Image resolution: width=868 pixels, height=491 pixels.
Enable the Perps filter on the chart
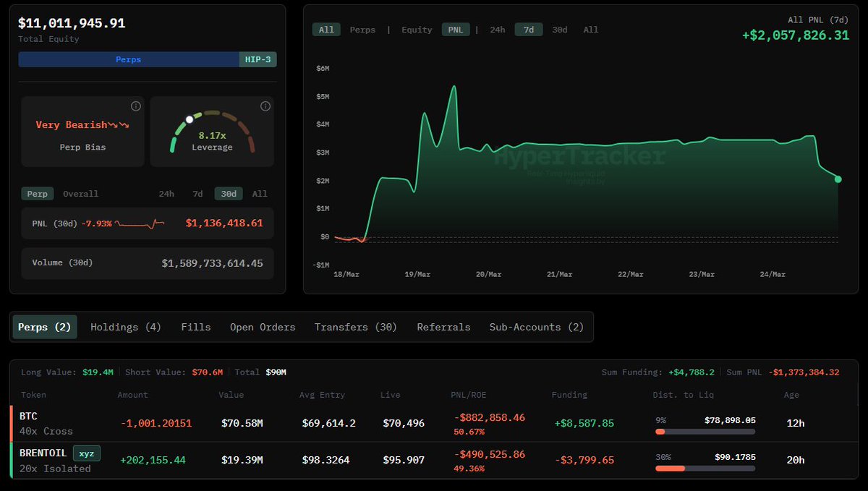(362, 30)
